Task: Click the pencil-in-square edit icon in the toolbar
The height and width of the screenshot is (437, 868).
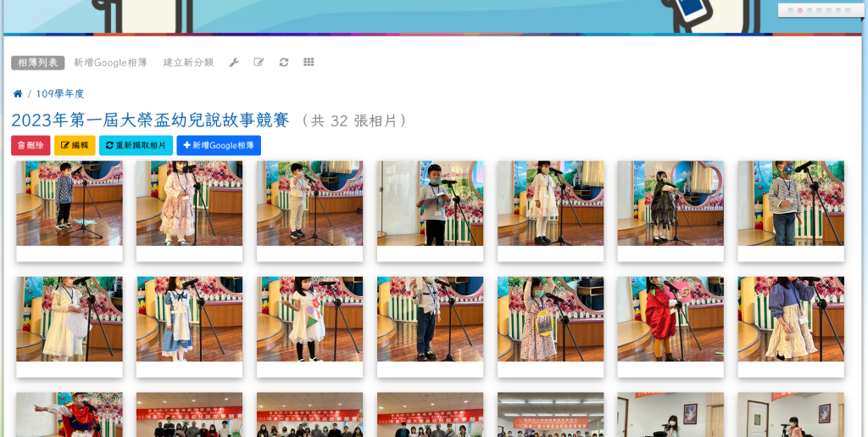Action: pyautogui.click(x=259, y=62)
